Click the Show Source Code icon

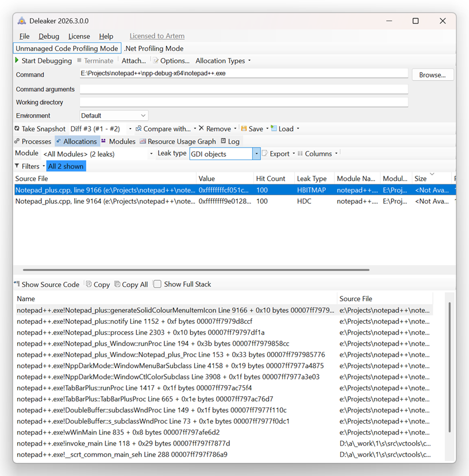pyautogui.click(x=17, y=284)
